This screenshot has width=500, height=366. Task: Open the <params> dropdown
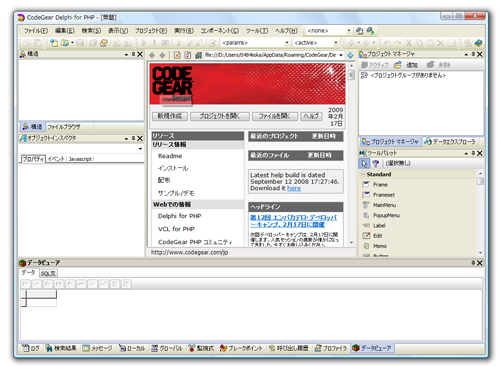(x=287, y=43)
